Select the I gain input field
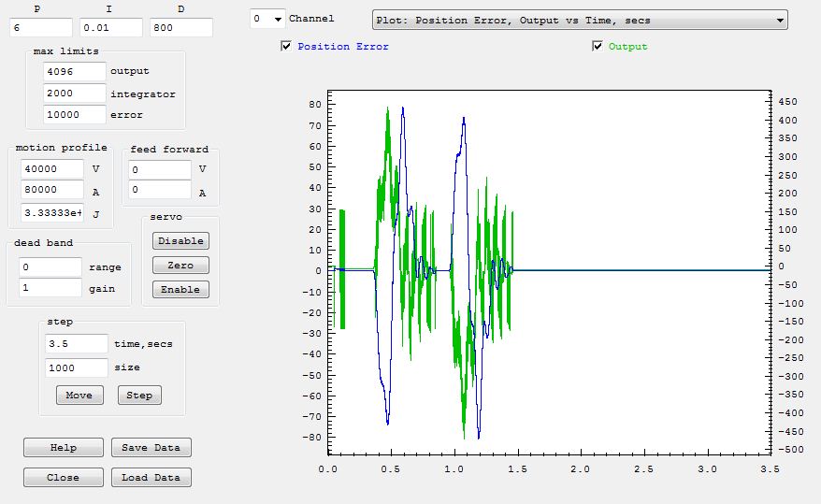Viewport: 821px width, 504px height. tap(109, 28)
